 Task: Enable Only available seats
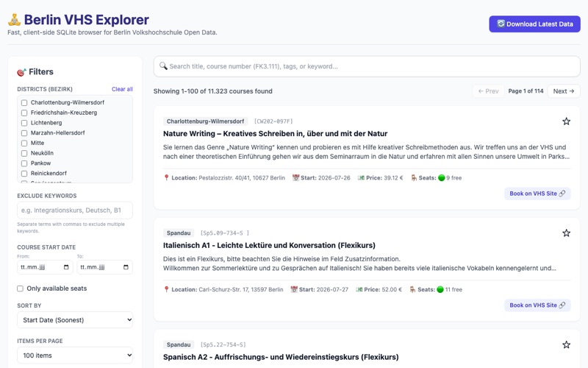click(21, 289)
